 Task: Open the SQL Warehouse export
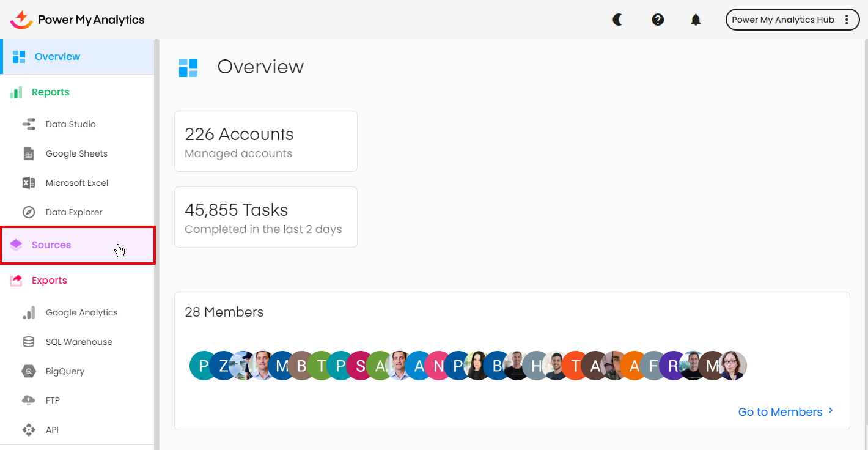pos(79,342)
